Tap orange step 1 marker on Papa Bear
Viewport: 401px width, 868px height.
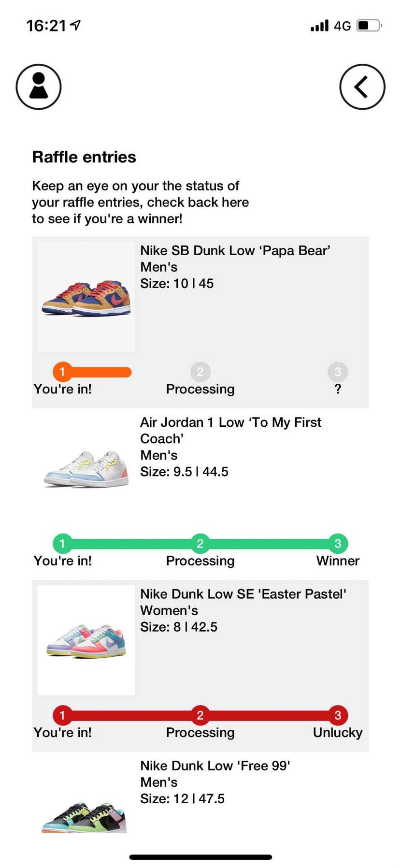click(62, 372)
